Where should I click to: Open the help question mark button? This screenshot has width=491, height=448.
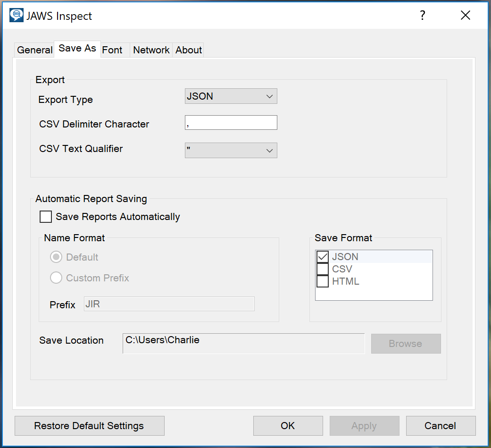[423, 15]
